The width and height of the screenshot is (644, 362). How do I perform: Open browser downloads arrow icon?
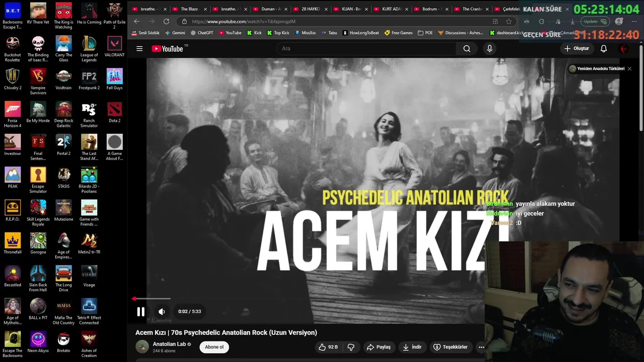tap(573, 22)
